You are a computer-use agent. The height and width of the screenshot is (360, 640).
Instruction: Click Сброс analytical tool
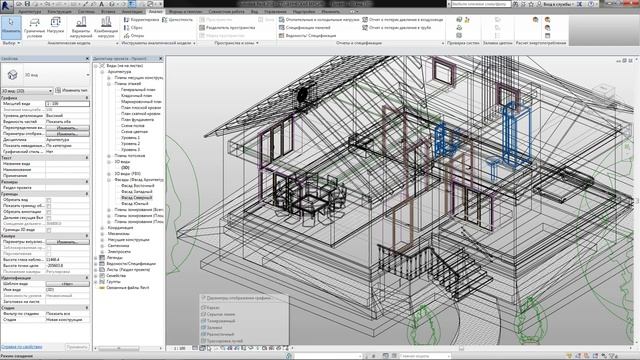(133, 27)
